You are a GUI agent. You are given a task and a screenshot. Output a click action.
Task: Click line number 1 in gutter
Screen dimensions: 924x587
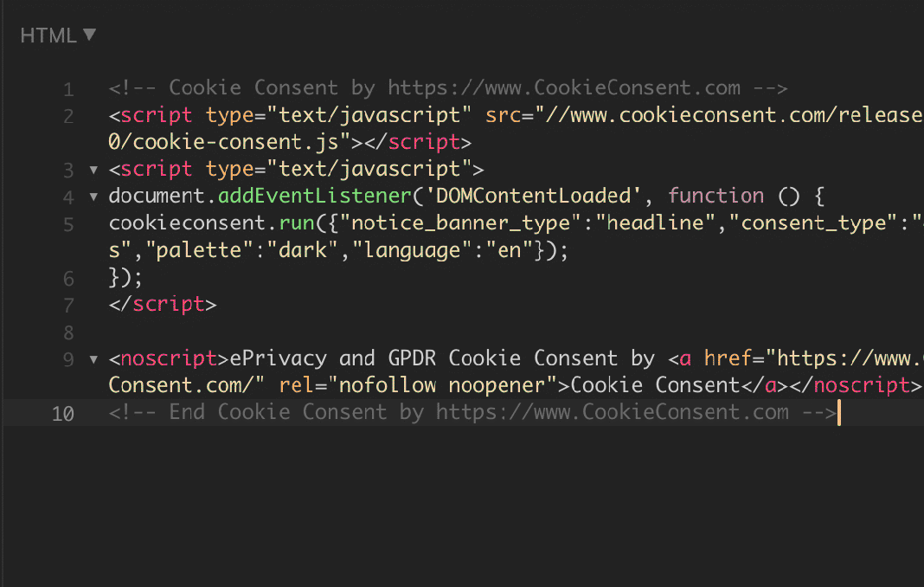coord(68,89)
